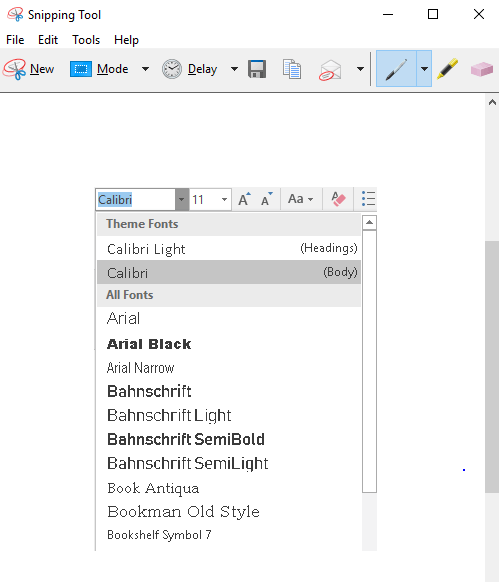
Task: Select the Pen tool
Action: click(x=396, y=69)
